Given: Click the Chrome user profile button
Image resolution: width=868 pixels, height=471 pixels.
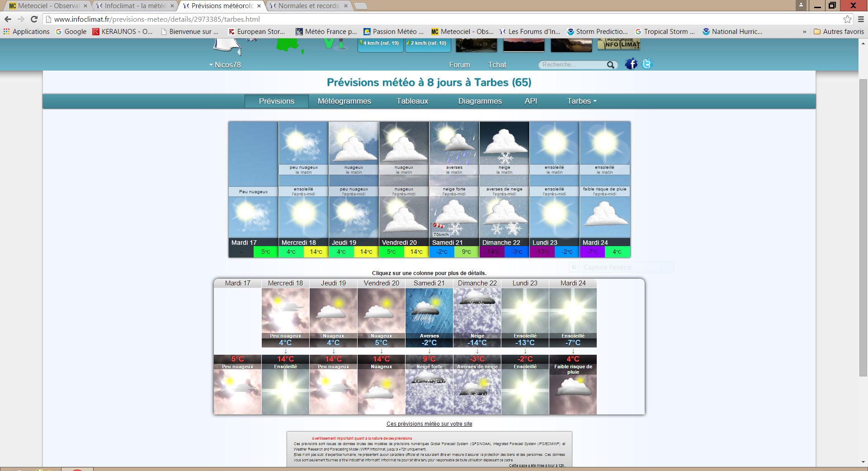Looking at the screenshot, I should click(x=801, y=5).
